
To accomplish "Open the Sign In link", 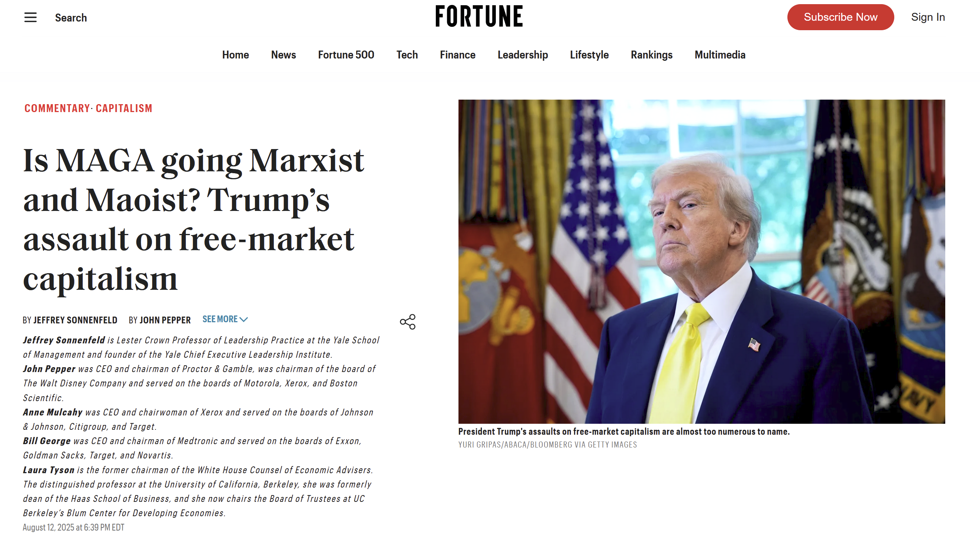I will pos(928,17).
